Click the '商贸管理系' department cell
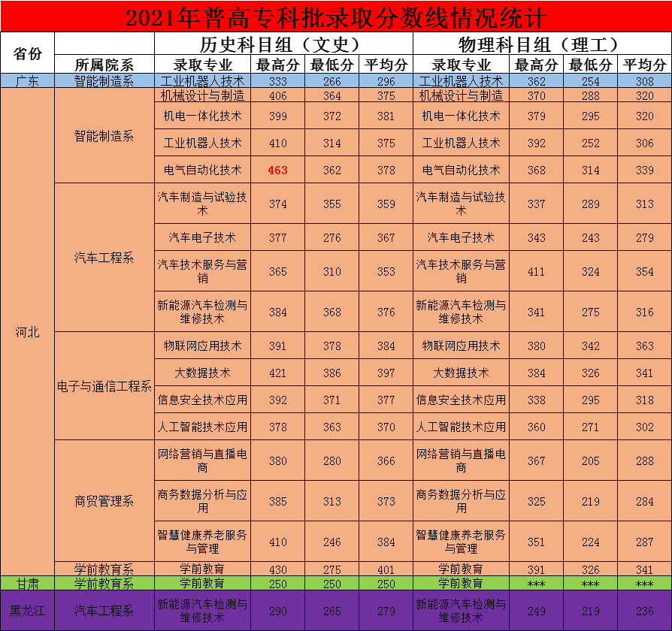Screen dimensions: 672x631 [x=104, y=501]
